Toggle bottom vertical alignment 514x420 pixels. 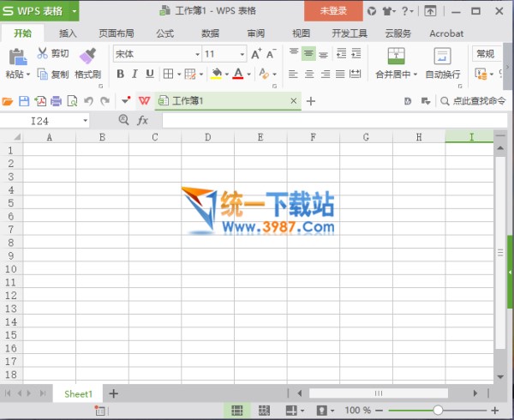tap(323, 53)
